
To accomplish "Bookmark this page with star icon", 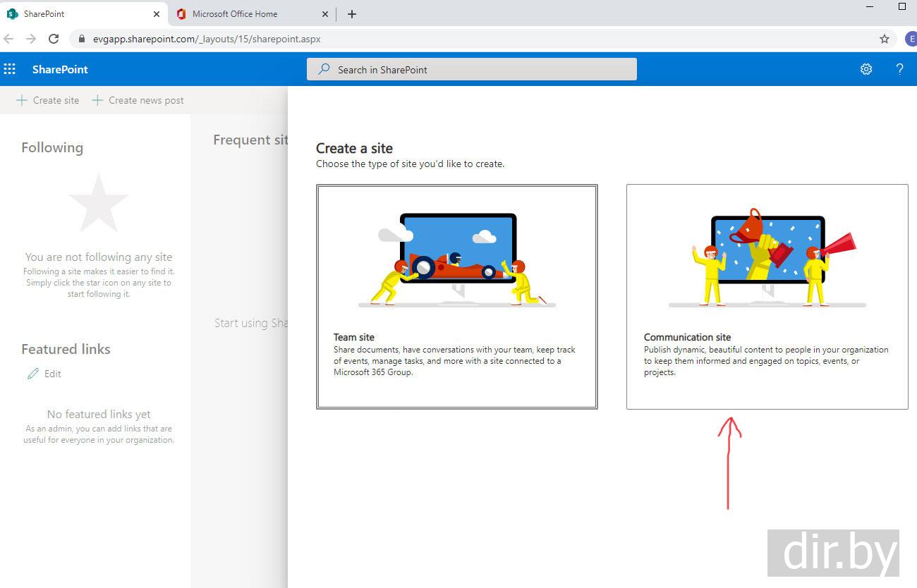I will [x=885, y=39].
